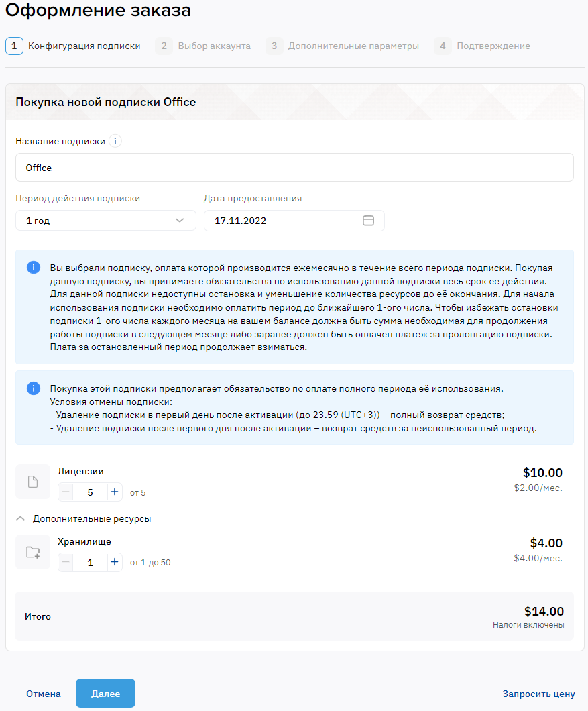Click the Далее button

pyautogui.click(x=106, y=694)
